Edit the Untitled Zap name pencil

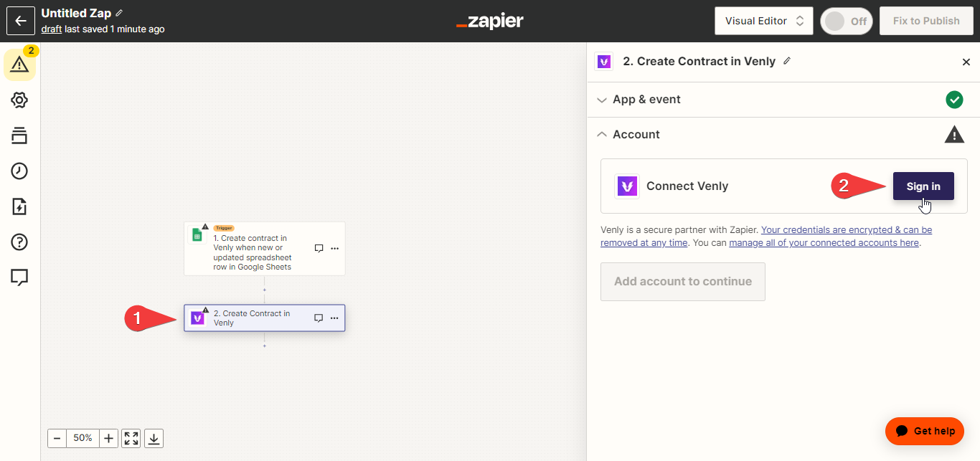point(119,13)
